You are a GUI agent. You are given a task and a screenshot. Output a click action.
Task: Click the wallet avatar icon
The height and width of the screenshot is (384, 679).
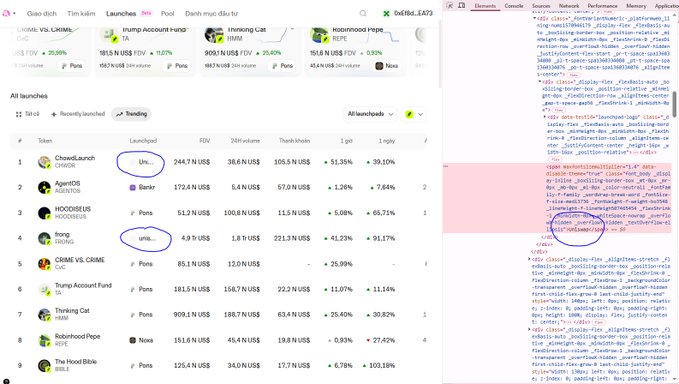pyautogui.click(x=386, y=13)
